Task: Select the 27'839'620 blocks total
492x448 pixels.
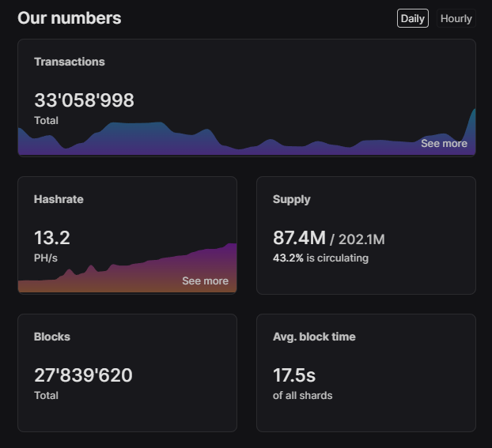Action: (x=83, y=375)
